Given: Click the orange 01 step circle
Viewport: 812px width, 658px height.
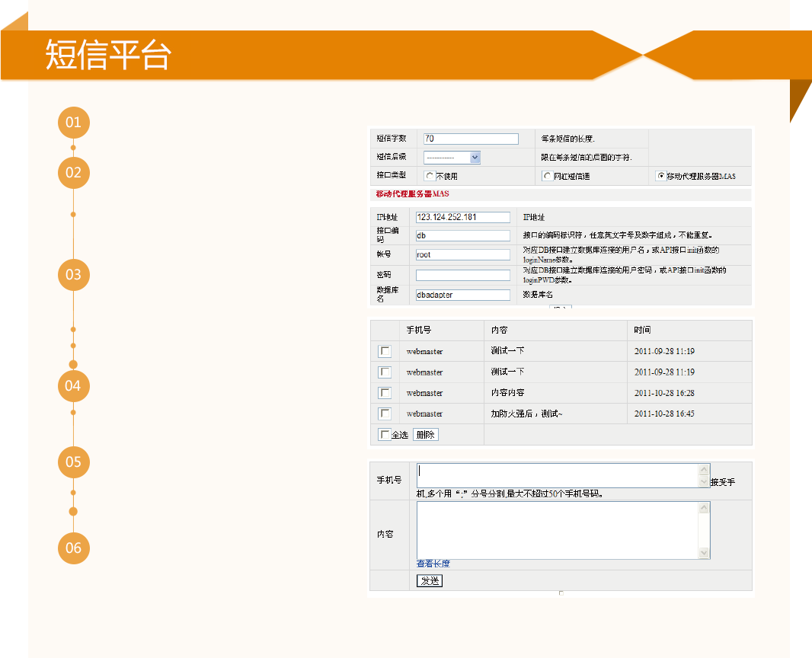Looking at the screenshot, I should tap(73, 123).
